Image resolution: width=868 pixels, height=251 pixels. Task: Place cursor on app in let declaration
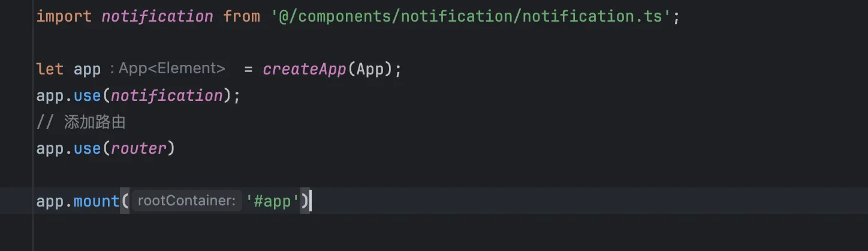point(87,69)
